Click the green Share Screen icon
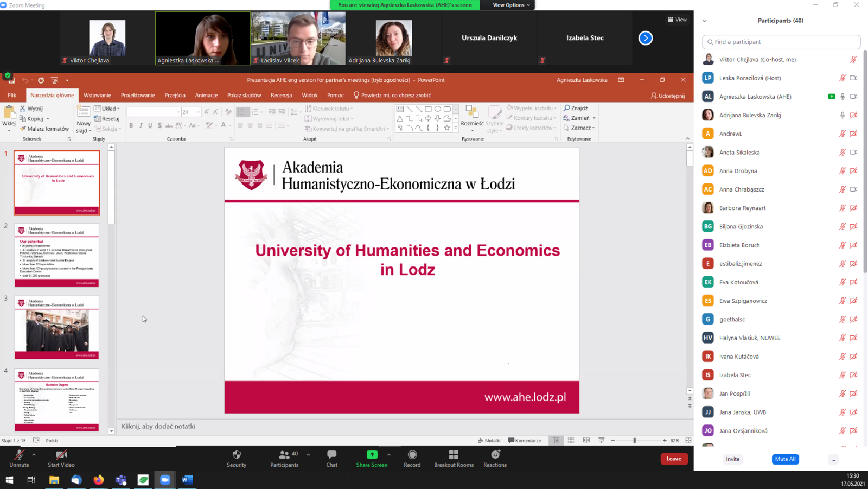Screen dimensions: 868x489 pyautogui.click(x=372, y=455)
